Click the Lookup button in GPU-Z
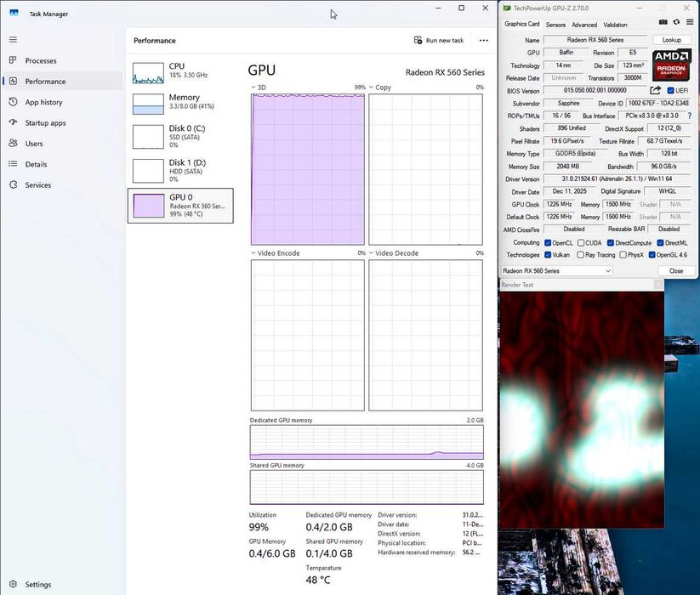The height and width of the screenshot is (595, 700). pyautogui.click(x=671, y=40)
